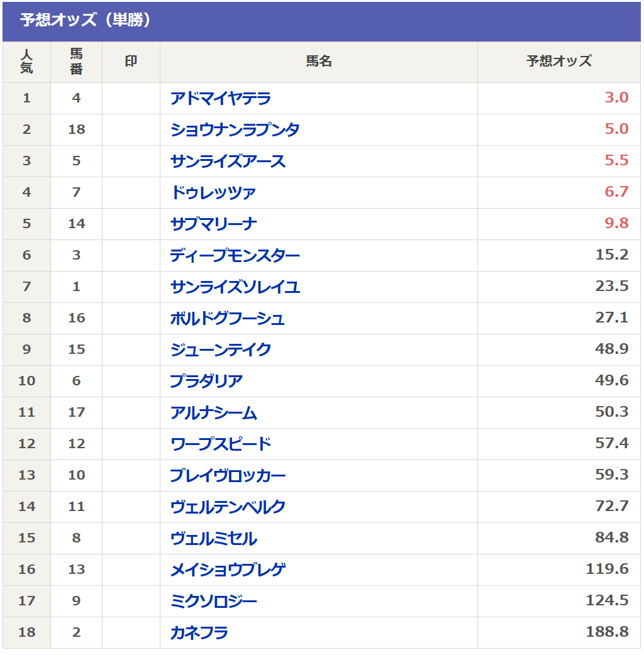Open ディープモンスター details link
644x655 pixels.
pyautogui.click(x=235, y=256)
